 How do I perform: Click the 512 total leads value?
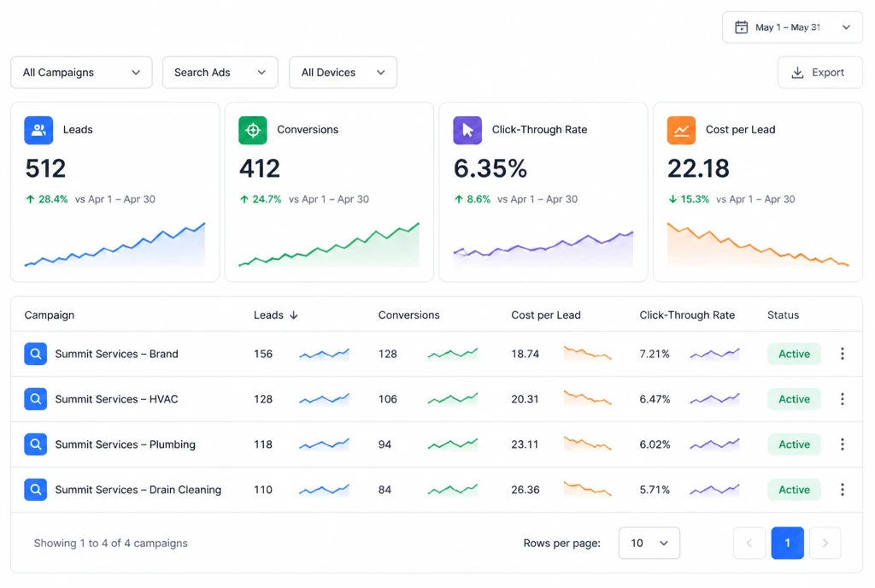click(46, 168)
